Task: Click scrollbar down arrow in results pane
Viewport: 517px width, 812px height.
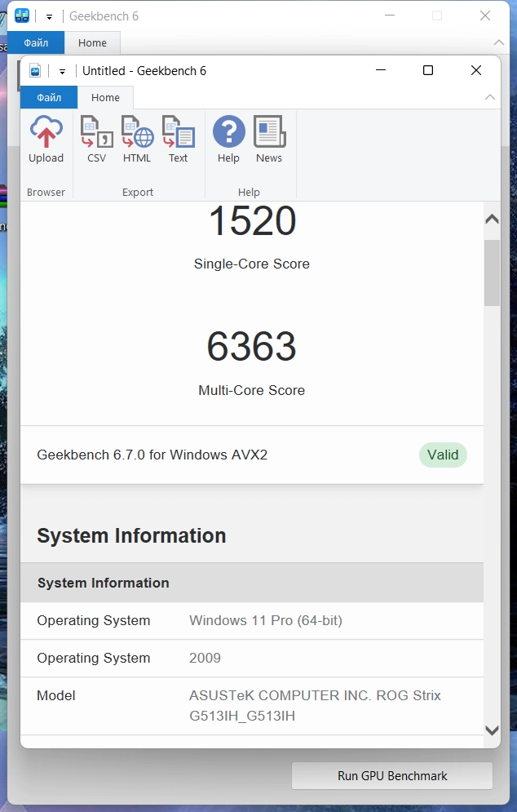Action: pyautogui.click(x=493, y=730)
